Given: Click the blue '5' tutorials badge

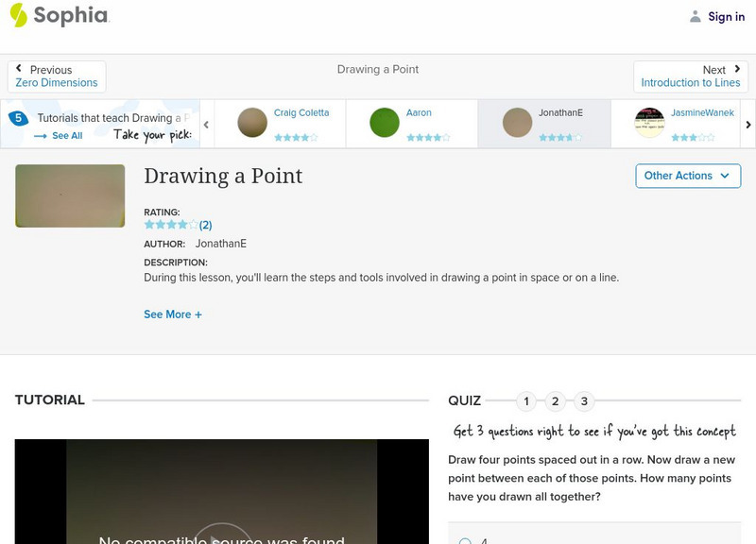Looking at the screenshot, I should coord(17,117).
